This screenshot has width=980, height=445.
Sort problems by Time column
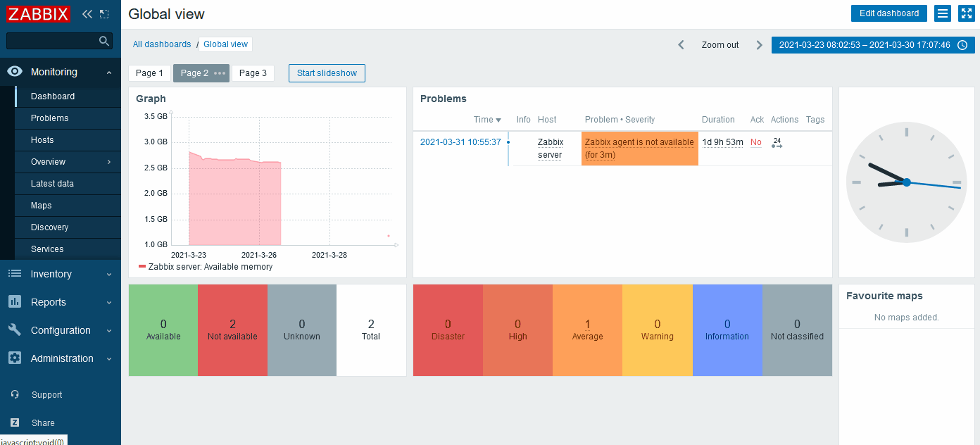(x=487, y=120)
